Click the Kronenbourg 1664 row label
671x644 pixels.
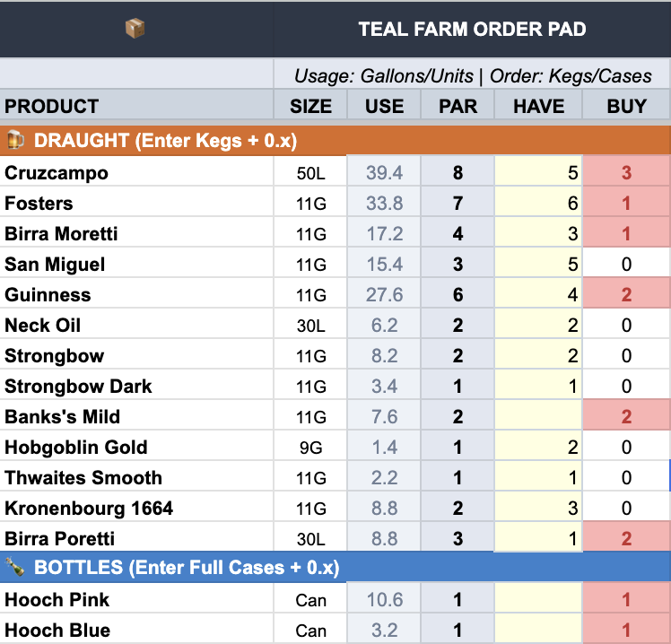pos(89,509)
